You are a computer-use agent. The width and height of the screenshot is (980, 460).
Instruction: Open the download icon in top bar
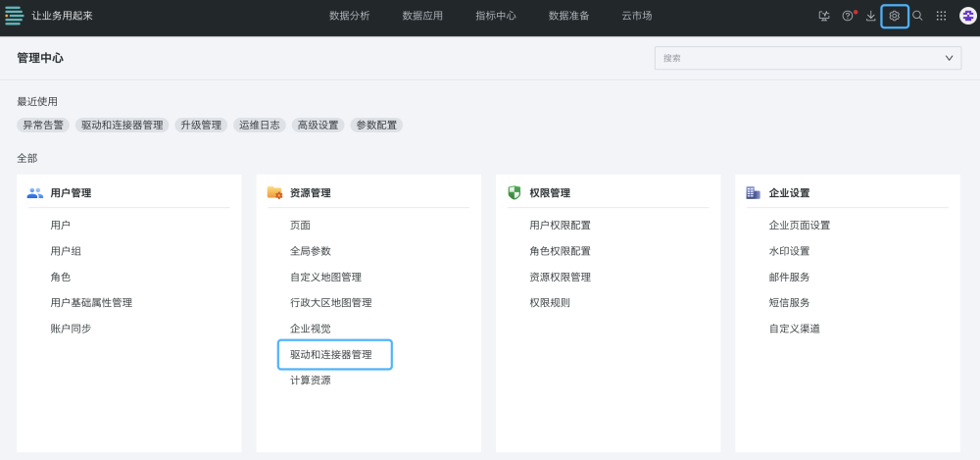pyautogui.click(x=870, y=17)
